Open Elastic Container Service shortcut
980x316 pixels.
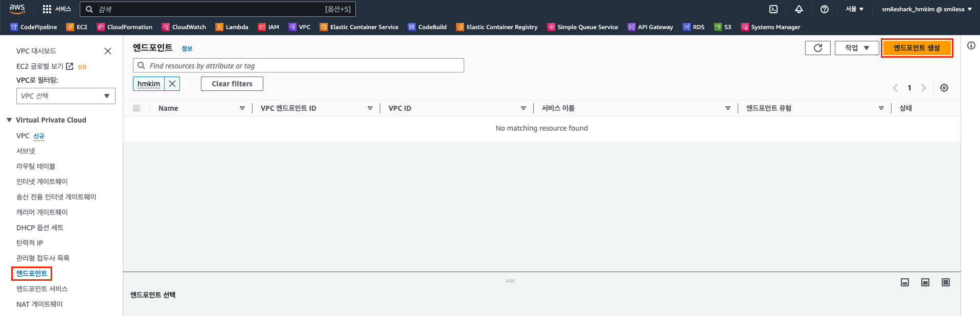pyautogui.click(x=359, y=27)
